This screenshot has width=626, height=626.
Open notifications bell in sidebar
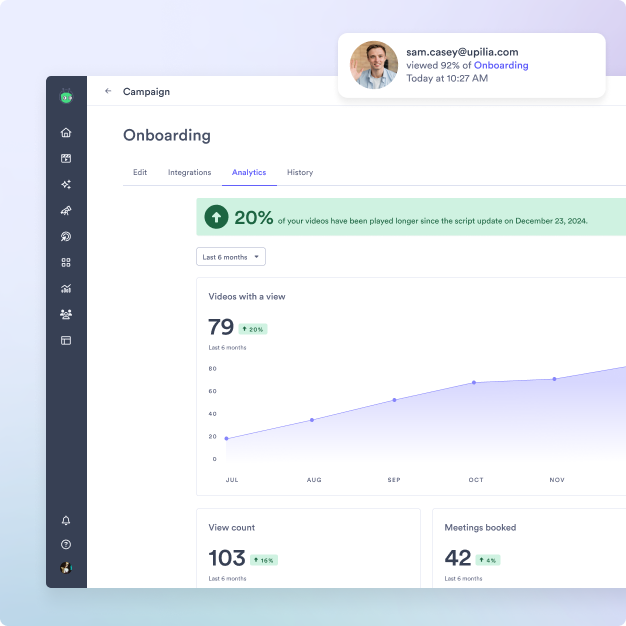point(66,521)
